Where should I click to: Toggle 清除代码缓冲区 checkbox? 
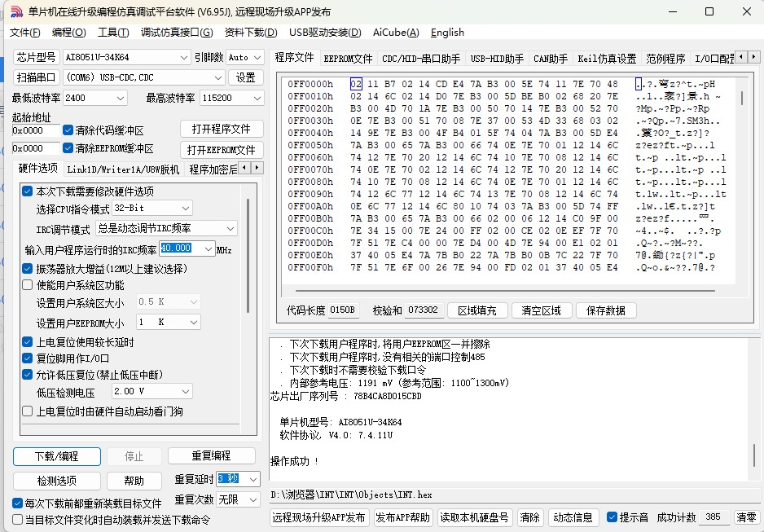coord(68,130)
